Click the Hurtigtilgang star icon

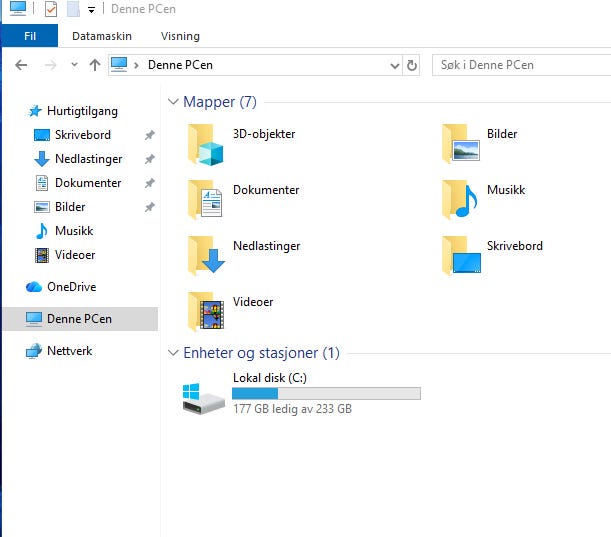pos(35,111)
